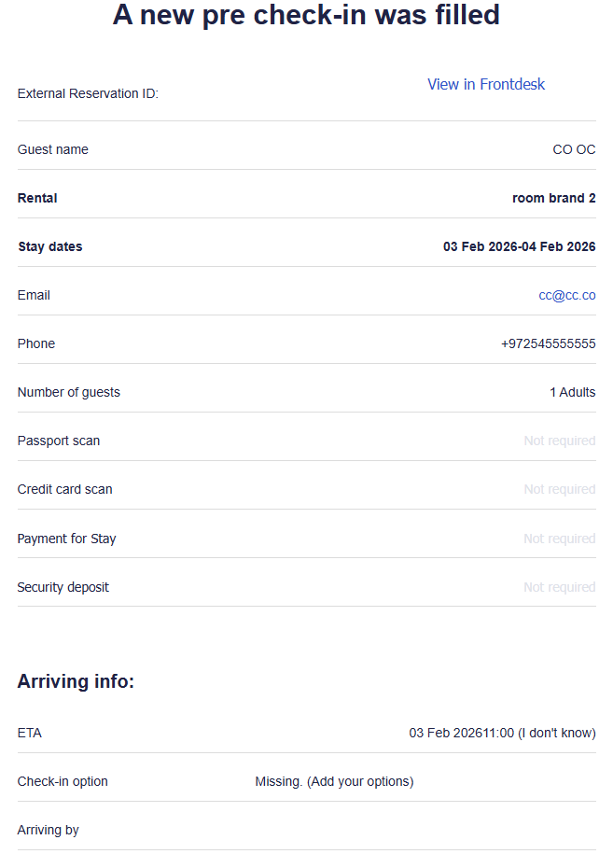Click the Stay dates row label
613x868 pixels.
[x=49, y=246]
